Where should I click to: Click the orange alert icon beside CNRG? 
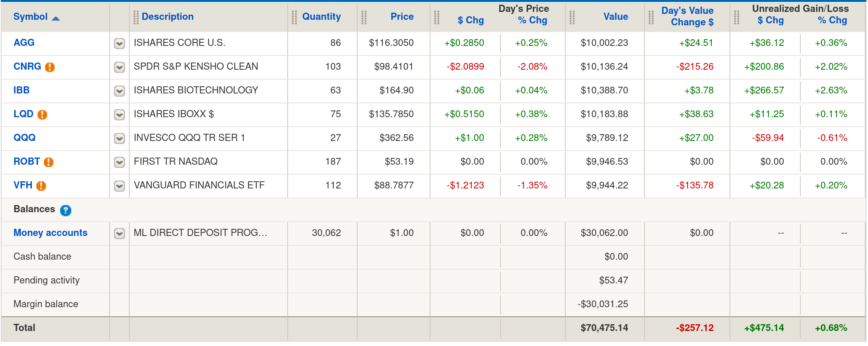(50, 67)
